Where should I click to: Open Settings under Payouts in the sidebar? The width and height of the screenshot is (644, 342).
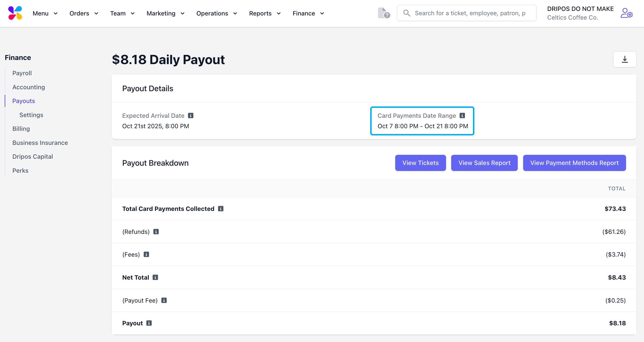point(31,115)
